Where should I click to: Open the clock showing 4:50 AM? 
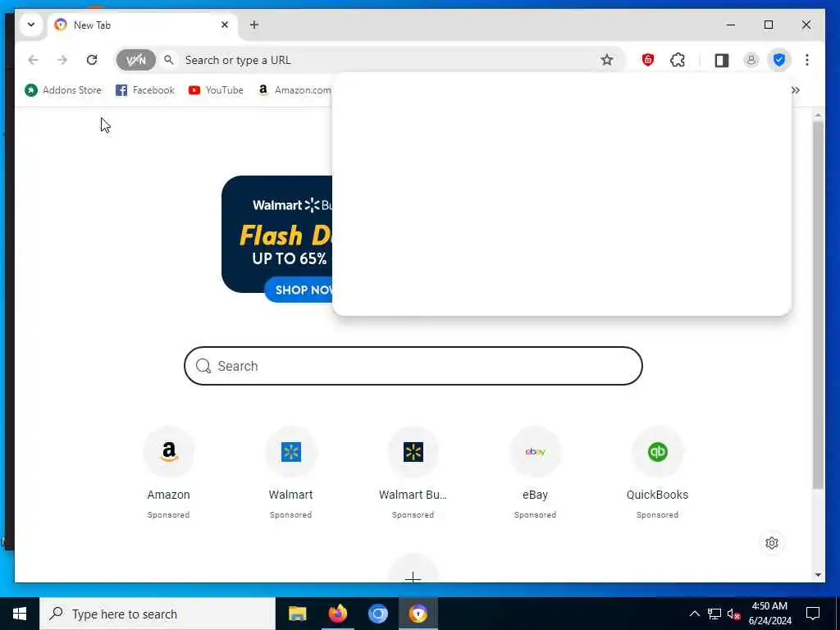769,614
